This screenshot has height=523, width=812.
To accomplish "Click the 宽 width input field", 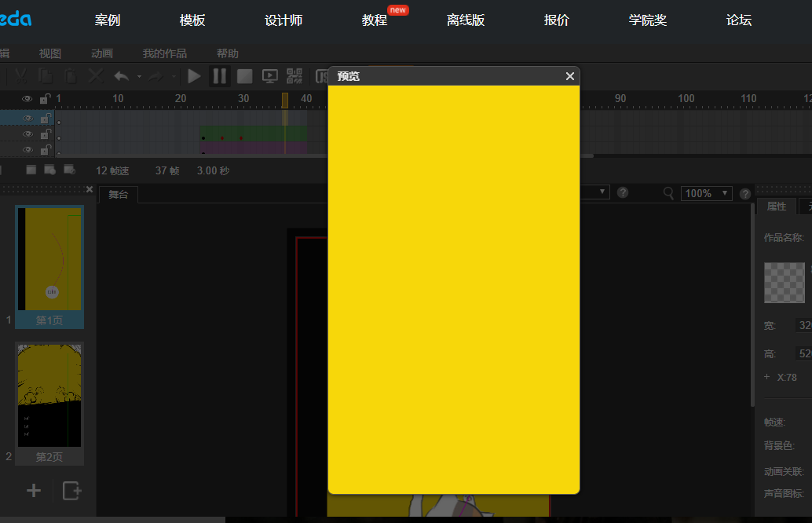I will click(803, 325).
